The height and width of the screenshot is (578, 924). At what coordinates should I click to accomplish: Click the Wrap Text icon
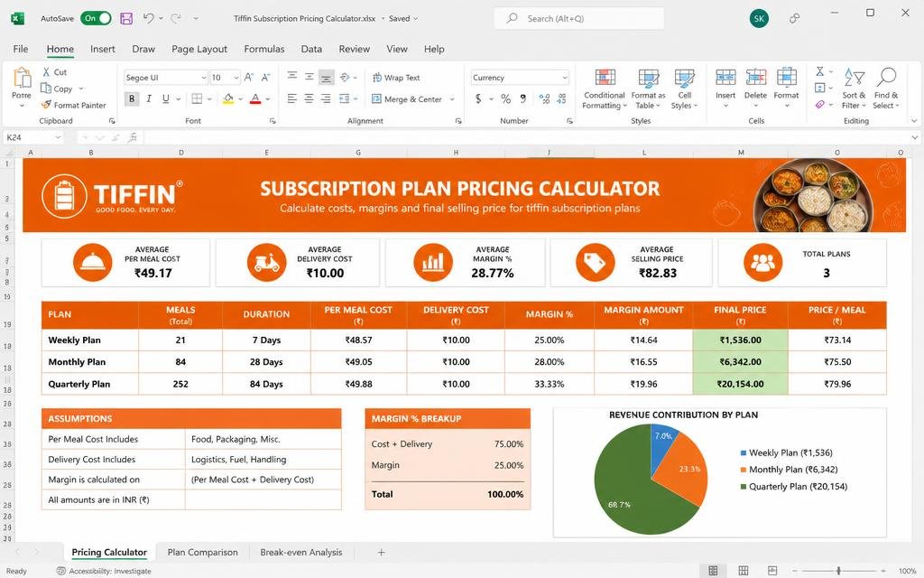click(377, 78)
